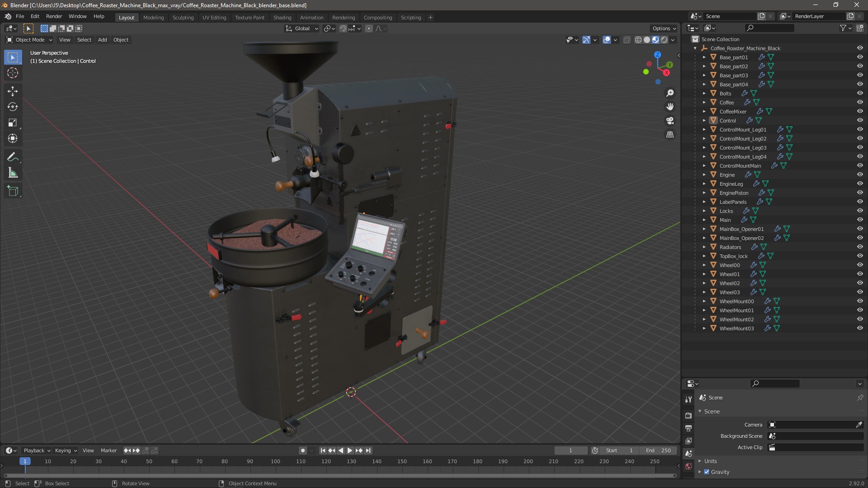The image size is (868, 488).
Task: Click the timeline playhead at frame 1
Action: pos(25,461)
